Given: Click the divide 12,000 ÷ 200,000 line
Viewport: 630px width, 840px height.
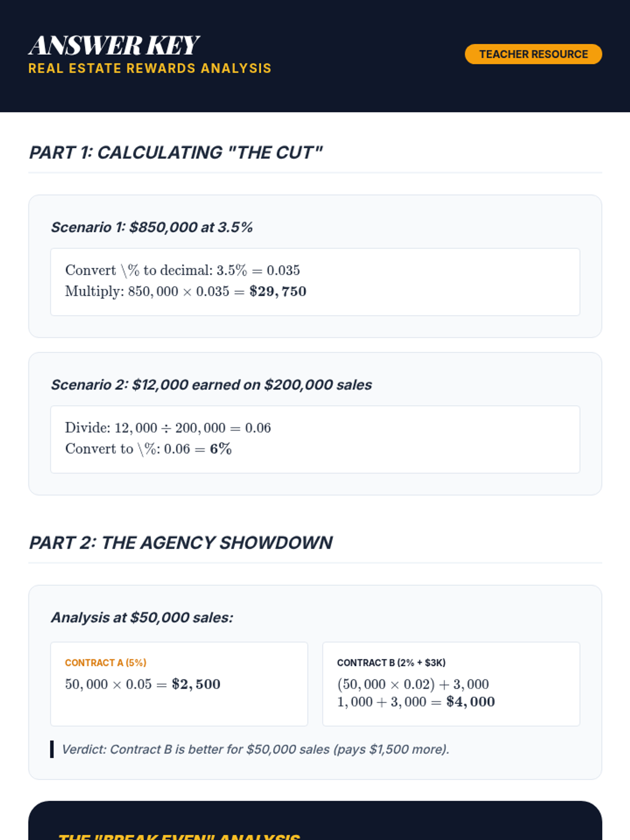Looking at the screenshot, I should [x=168, y=428].
